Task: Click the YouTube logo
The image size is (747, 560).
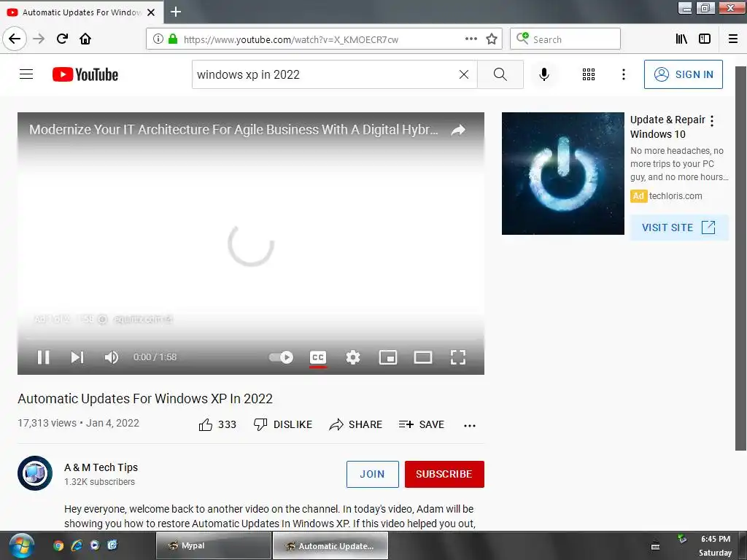Action: [85, 74]
